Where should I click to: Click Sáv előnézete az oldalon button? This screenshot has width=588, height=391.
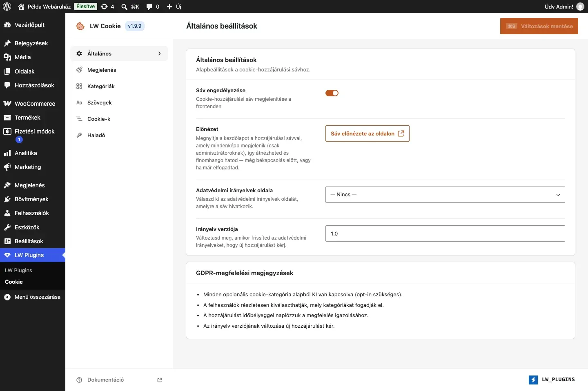click(367, 133)
